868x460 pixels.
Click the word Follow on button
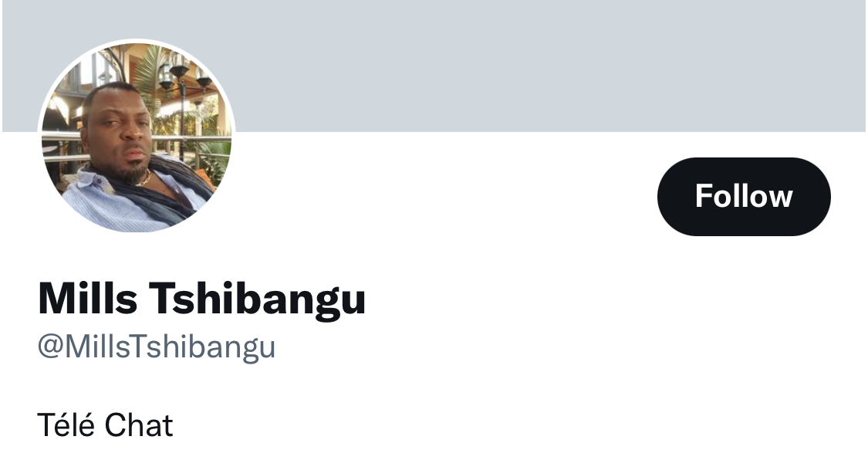[744, 197]
